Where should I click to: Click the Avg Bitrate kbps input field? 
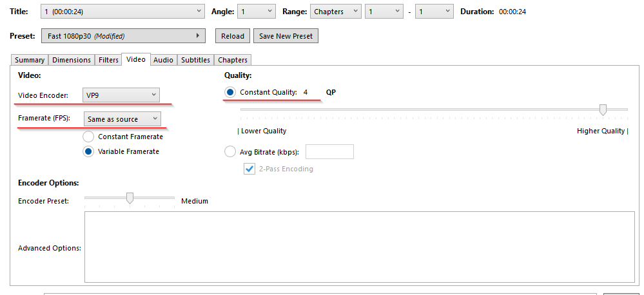click(x=330, y=152)
